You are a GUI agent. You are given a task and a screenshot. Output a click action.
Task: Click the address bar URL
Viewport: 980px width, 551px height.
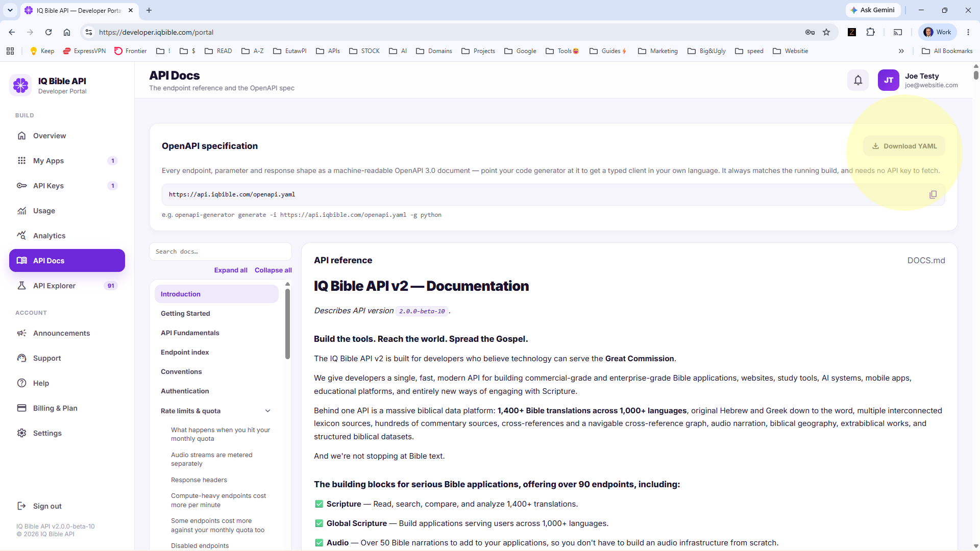[x=156, y=32]
